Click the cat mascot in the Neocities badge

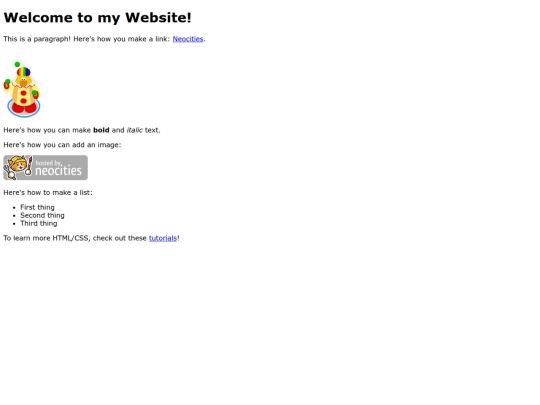click(x=18, y=167)
